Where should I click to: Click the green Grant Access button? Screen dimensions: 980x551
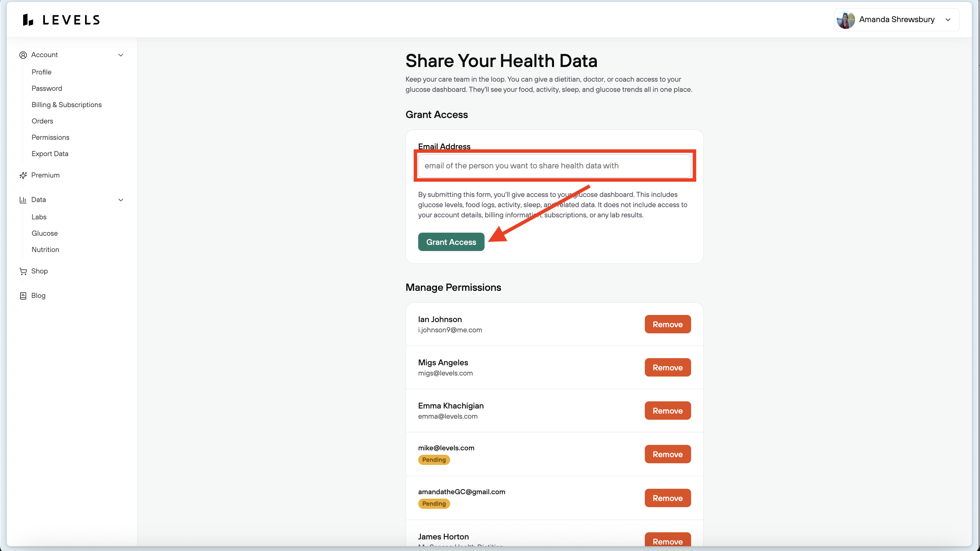(x=451, y=242)
